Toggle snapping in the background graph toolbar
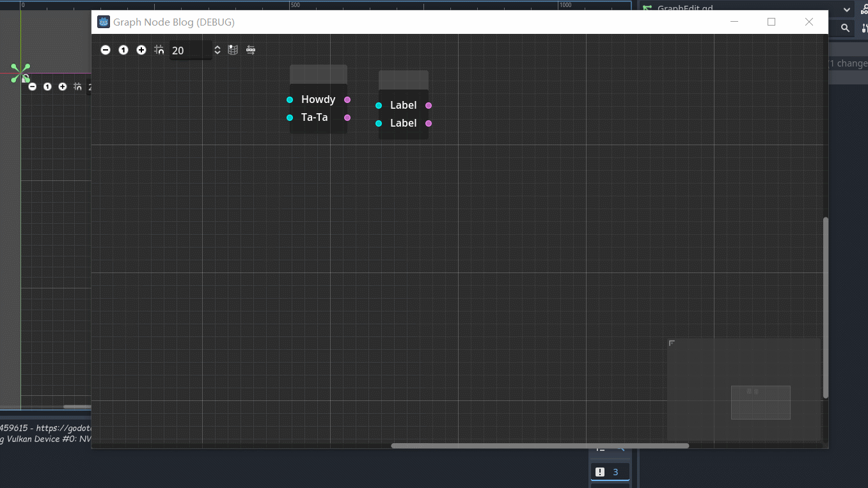868x488 pixels. pos(77,86)
